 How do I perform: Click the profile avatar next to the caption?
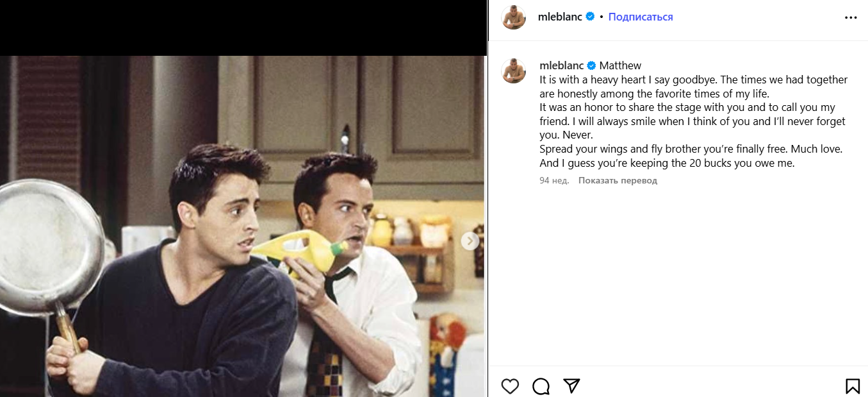[513, 71]
